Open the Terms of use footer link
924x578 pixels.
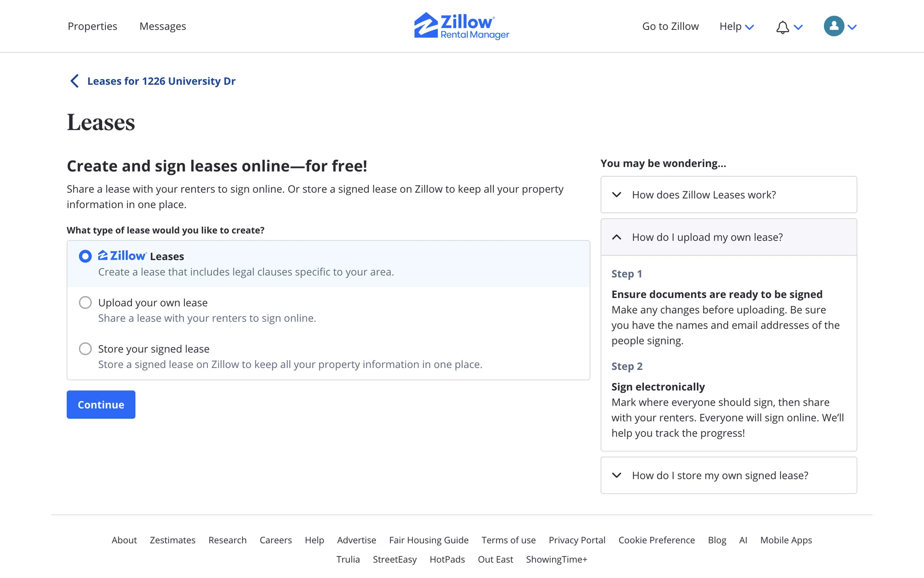coord(509,540)
